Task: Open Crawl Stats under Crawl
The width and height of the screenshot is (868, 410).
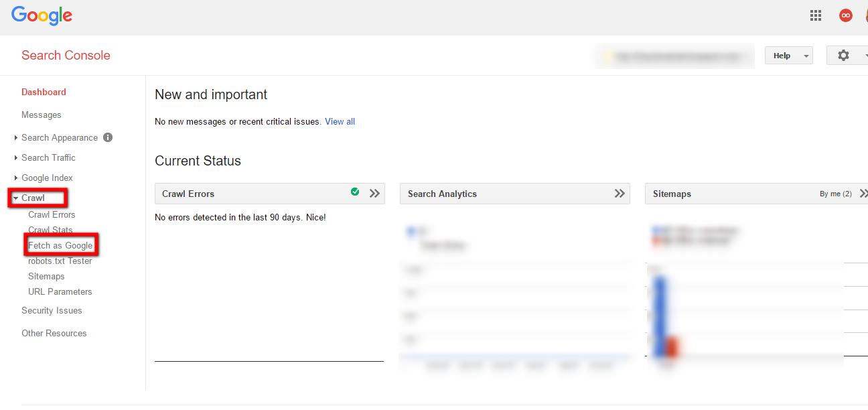Action: [x=50, y=230]
